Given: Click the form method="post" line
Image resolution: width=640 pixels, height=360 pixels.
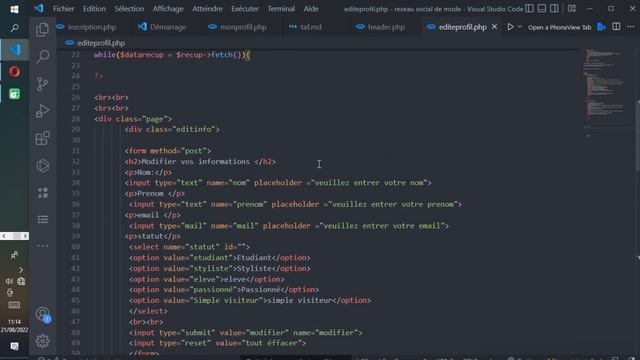Looking at the screenshot, I should (168, 151).
